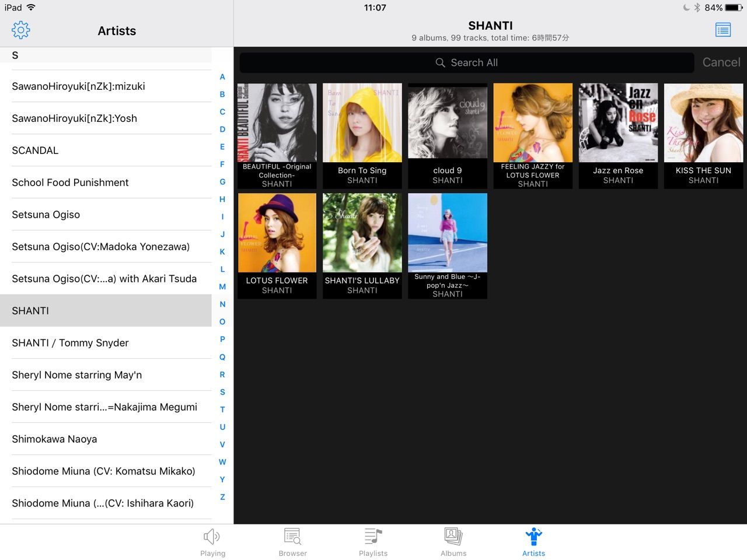This screenshot has height=560, width=747.
Task: Cancel the search
Action: pos(721,62)
